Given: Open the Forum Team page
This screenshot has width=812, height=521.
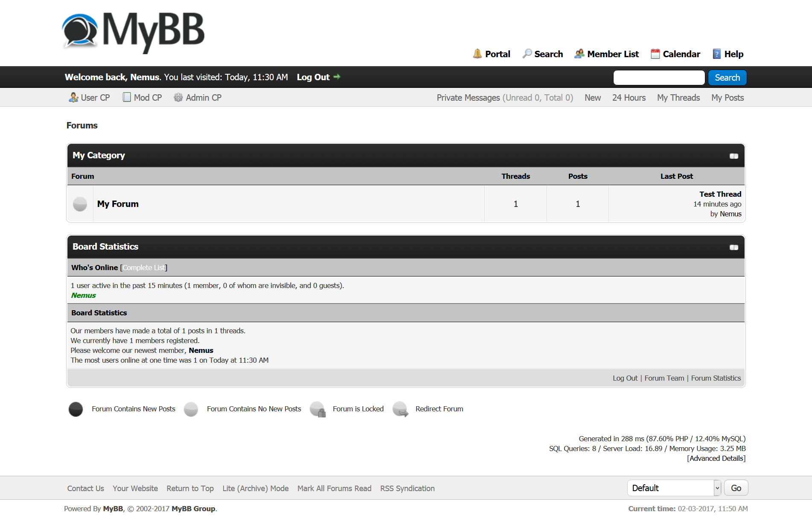Looking at the screenshot, I should click(x=664, y=378).
